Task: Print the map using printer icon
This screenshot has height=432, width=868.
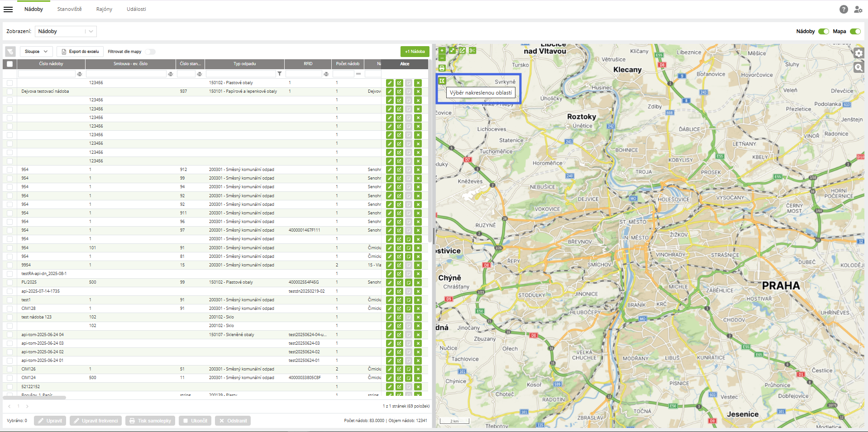Action: (x=442, y=68)
